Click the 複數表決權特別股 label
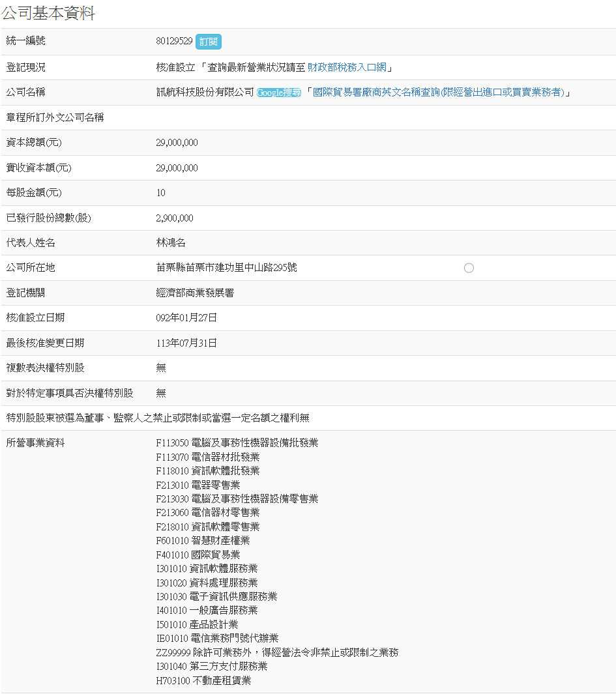Screen dimensions: 616x694 tap(45, 368)
